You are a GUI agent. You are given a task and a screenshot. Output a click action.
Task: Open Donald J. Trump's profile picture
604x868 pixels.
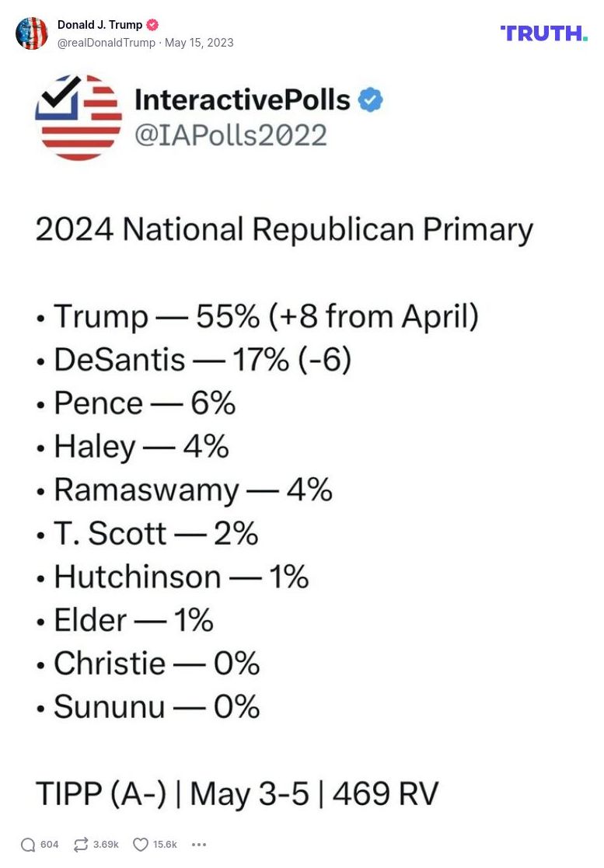click(x=32, y=33)
